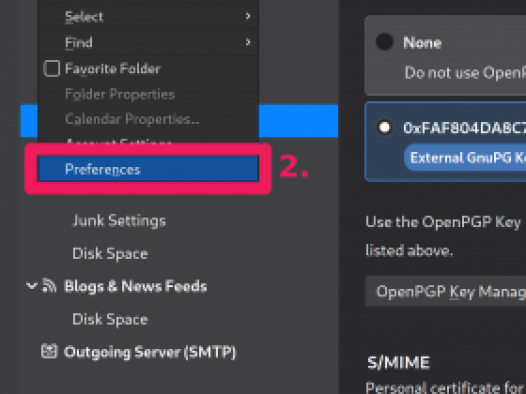Open Disk Space under Junk Settings
The height and width of the screenshot is (394, 526).
pyautogui.click(x=110, y=254)
